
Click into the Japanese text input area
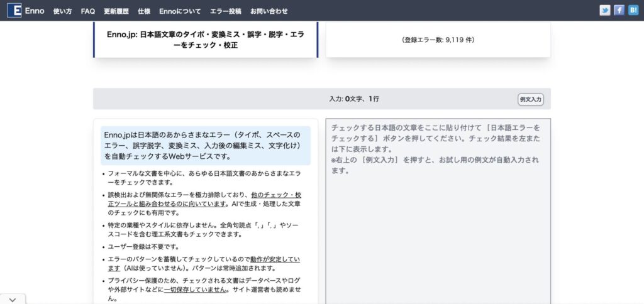coord(438,211)
